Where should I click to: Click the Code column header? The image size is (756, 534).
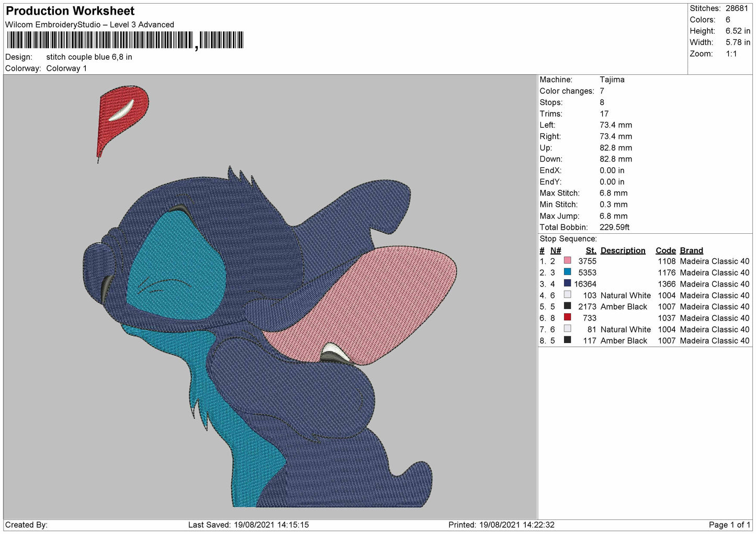pyautogui.click(x=665, y=251)
